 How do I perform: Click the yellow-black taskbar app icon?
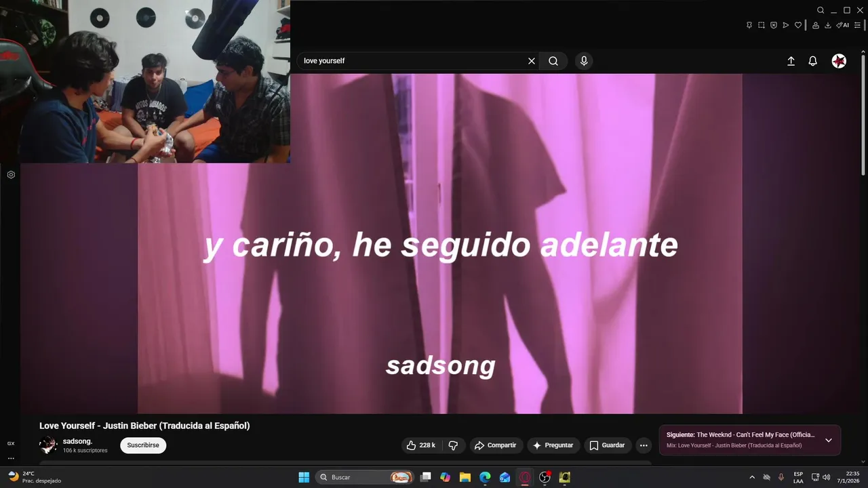(564, 477)
